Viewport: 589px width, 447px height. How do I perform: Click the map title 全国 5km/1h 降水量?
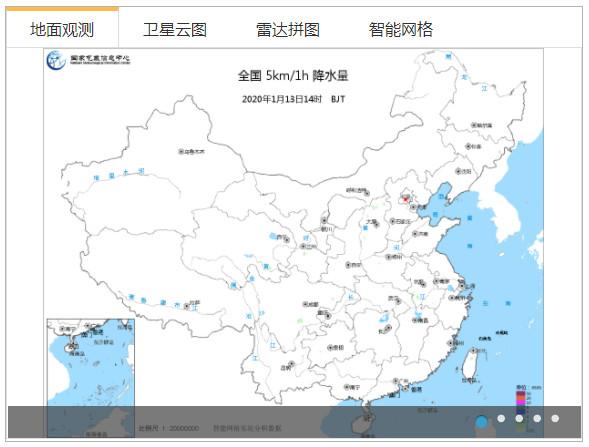(x=293, y=76)
